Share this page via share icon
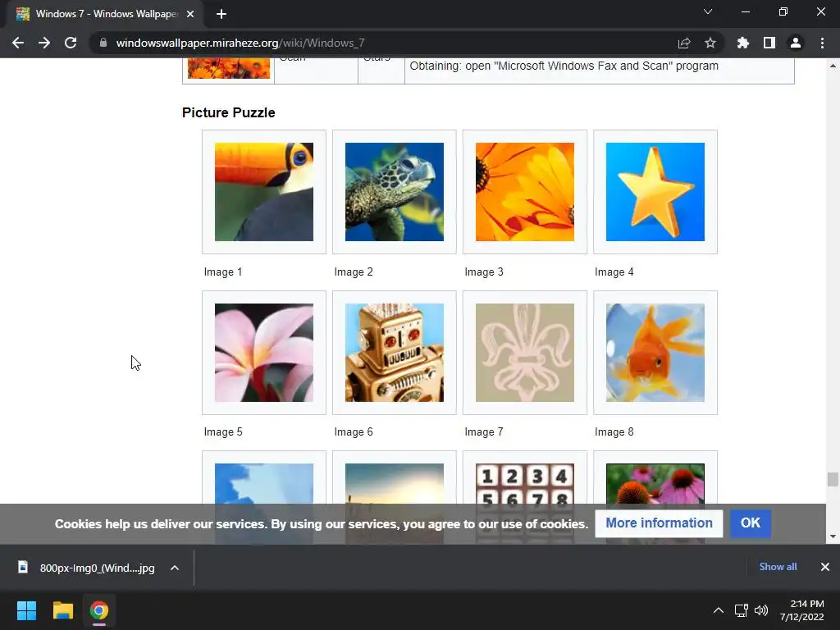This screenshot has width=840, height=630. point(684,43)
